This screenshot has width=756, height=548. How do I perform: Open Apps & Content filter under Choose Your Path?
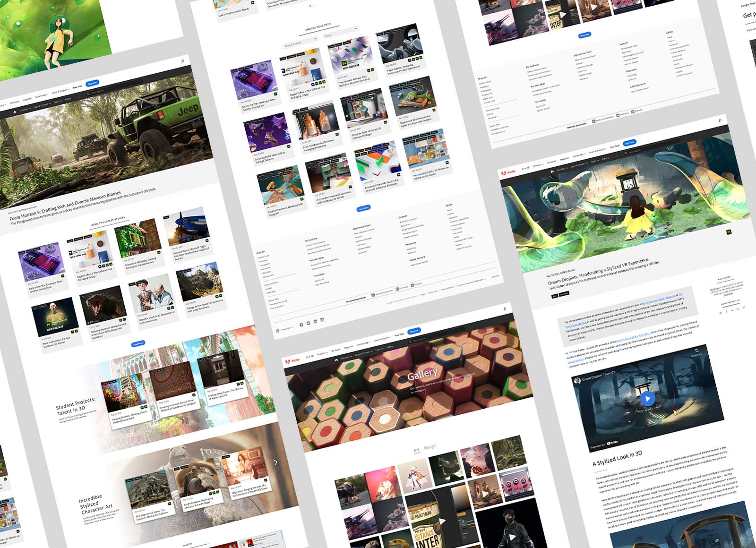(x=300, y=43)
